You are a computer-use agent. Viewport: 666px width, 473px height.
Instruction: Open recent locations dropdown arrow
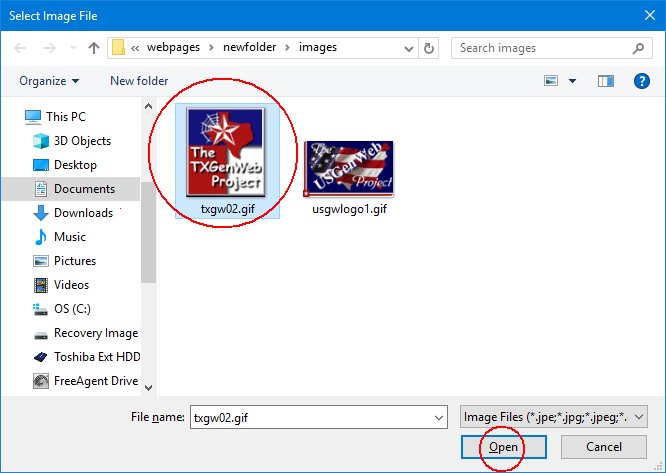pyautogui.click(x=73, y=48)
